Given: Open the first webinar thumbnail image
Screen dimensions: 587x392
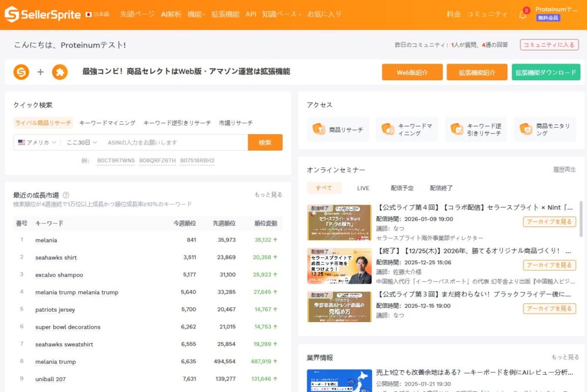Looking at the screenshot, I should [339, 222].
